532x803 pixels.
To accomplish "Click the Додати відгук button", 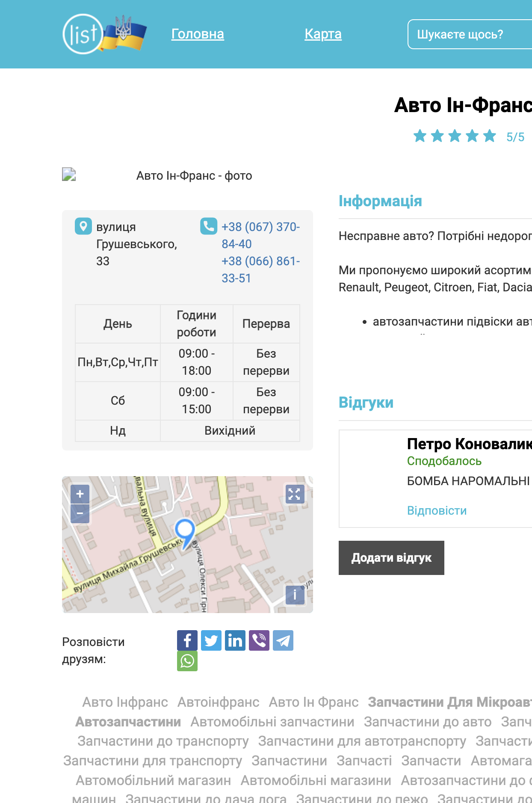I will pyautogui.click(x=391, y=558).
